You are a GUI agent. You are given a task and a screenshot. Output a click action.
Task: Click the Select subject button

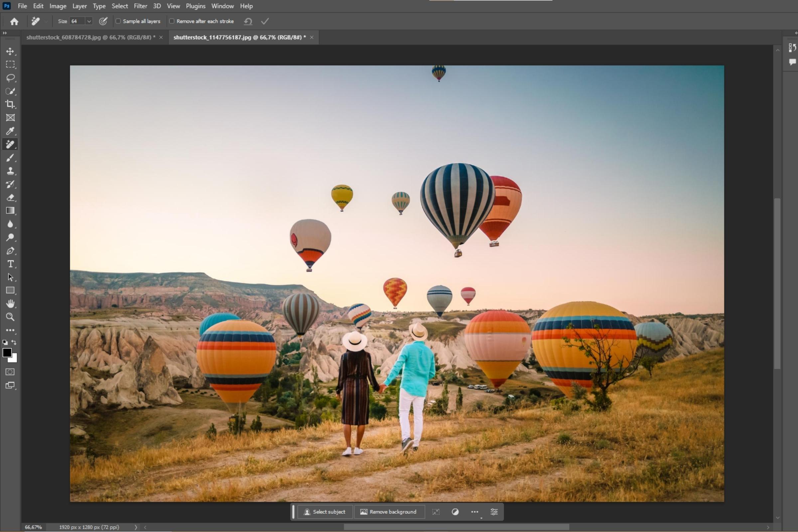tap(325, 512)
